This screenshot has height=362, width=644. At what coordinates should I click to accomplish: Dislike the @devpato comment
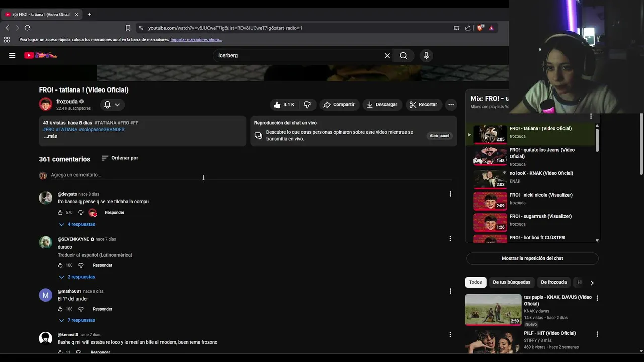pos(80,213)
